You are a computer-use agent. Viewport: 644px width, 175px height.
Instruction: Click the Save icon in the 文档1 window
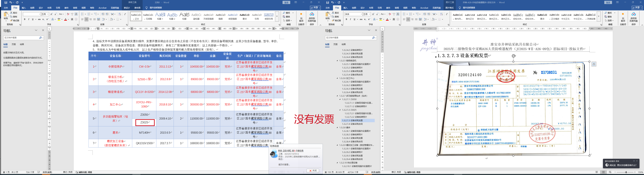tap(6, 3)
